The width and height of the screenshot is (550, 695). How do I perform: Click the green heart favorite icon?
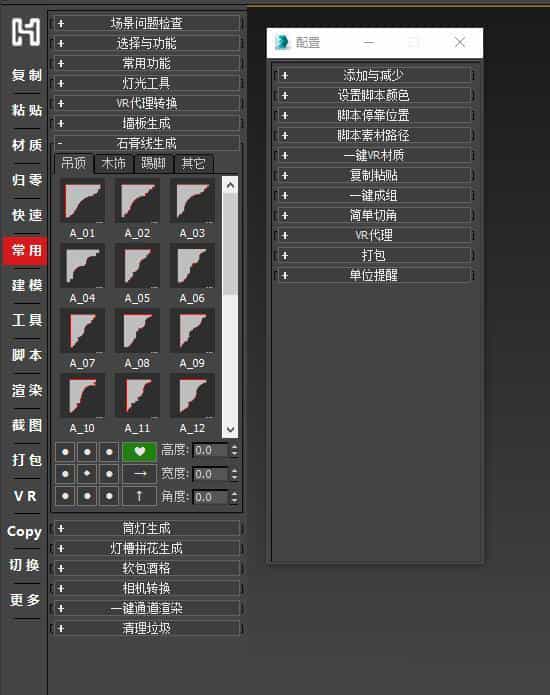(x=139, y=452)
